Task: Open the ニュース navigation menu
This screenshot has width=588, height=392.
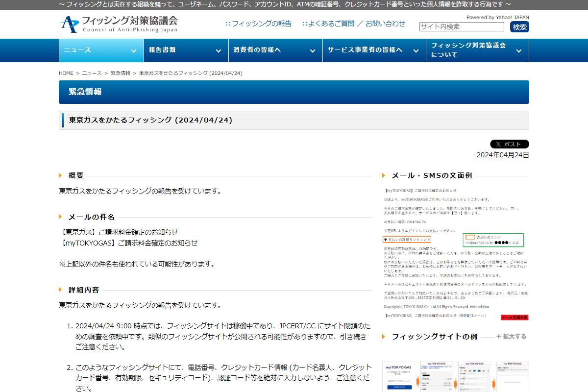Action: point(101,50)
